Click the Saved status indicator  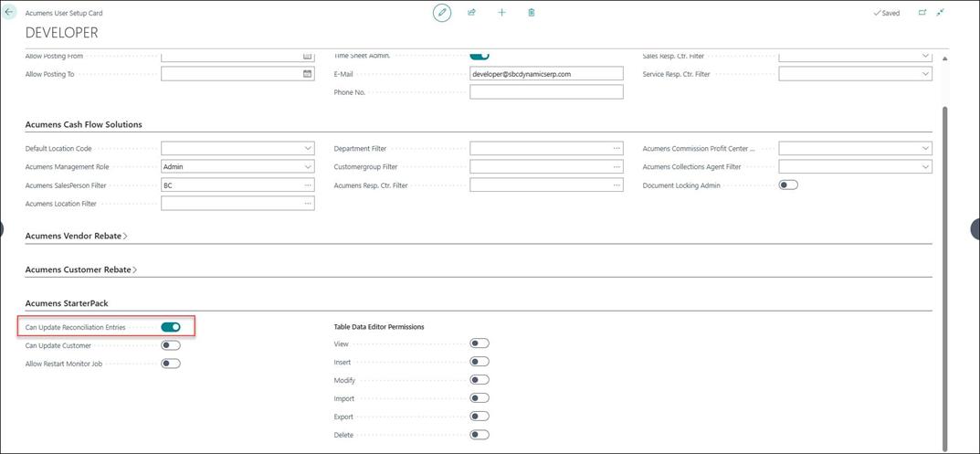886,13
